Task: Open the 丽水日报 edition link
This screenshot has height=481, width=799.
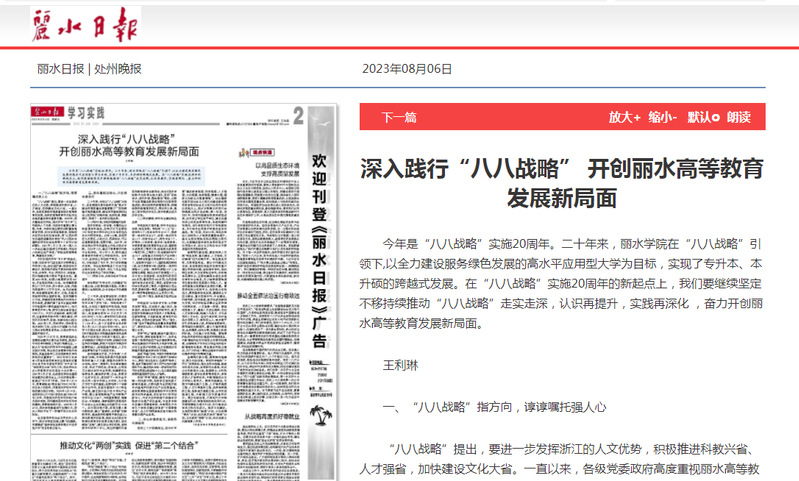Action: (60, 69)
